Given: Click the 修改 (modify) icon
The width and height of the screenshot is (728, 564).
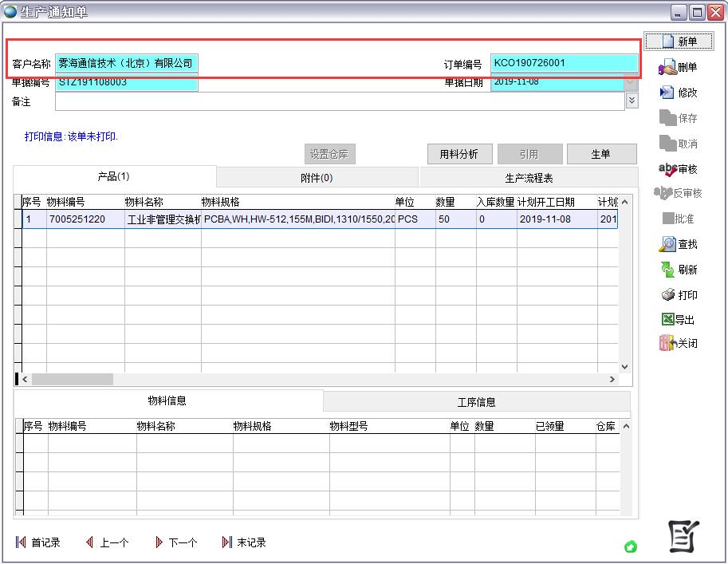Looking at the screenshot, I should (667, 93).
